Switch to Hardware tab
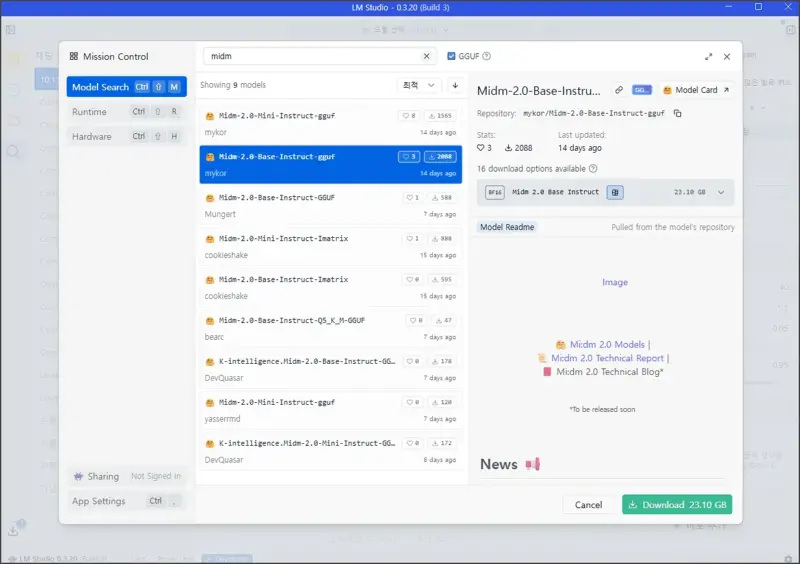Viewport: 800px width, 564px height. coord(127,136)
